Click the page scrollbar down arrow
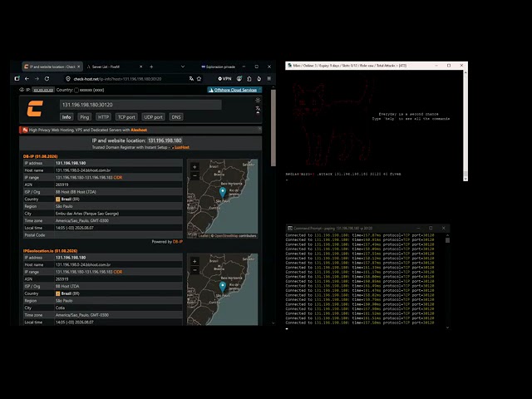 click(273, 323)
